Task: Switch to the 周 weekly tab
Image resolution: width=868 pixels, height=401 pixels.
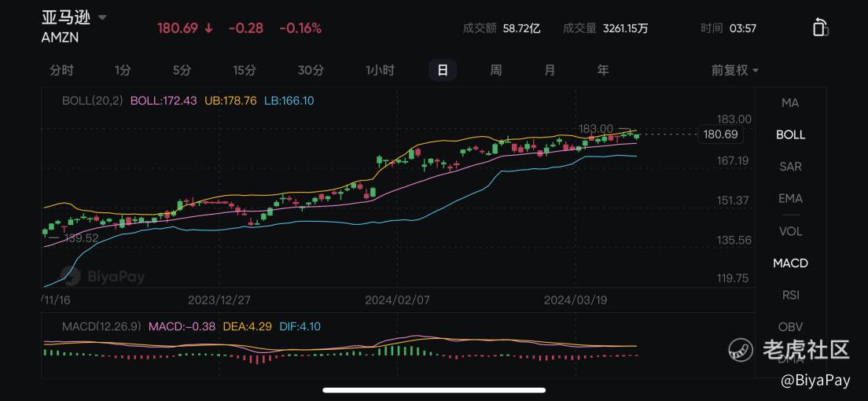Action: pos(495,70)
